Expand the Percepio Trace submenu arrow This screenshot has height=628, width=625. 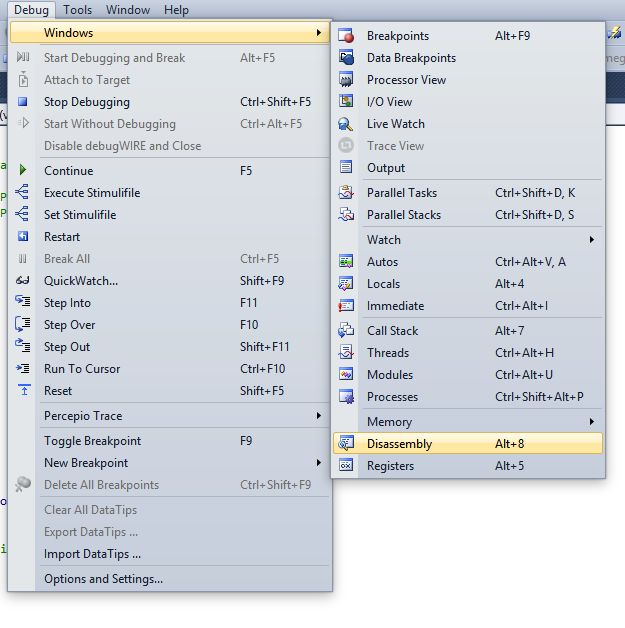coord(319,415)
